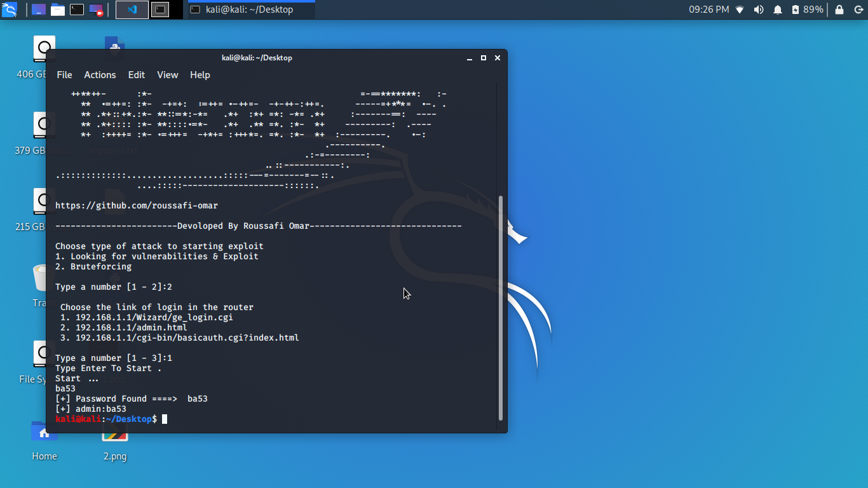Open the volume control icon
Image resolution: width=868 pixels, height=488 pixels.
click(759, 10)
